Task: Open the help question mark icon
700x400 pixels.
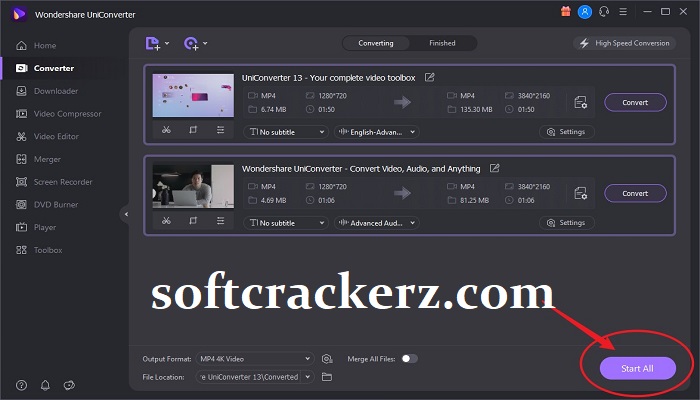Action: [21, 385]
